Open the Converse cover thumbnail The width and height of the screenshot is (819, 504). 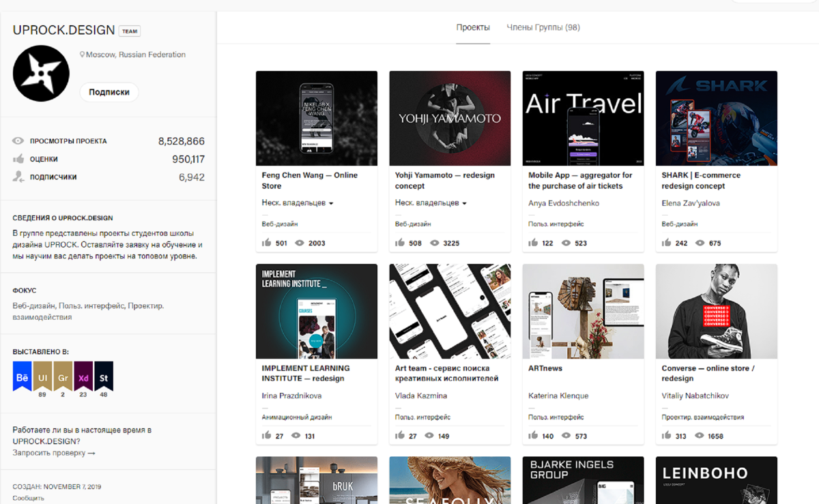(717, 311)
